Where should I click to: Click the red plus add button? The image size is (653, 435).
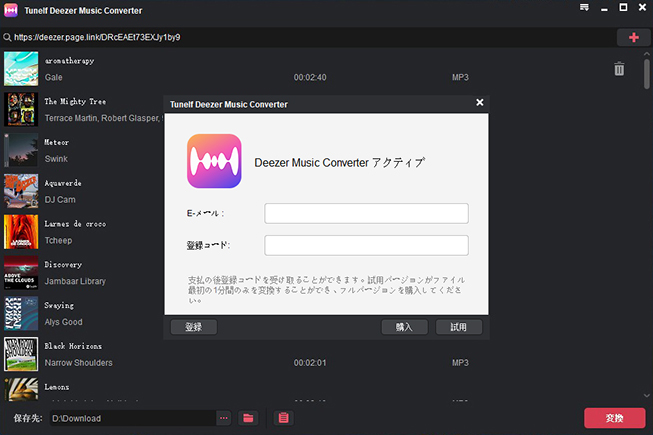click(633, 37)
